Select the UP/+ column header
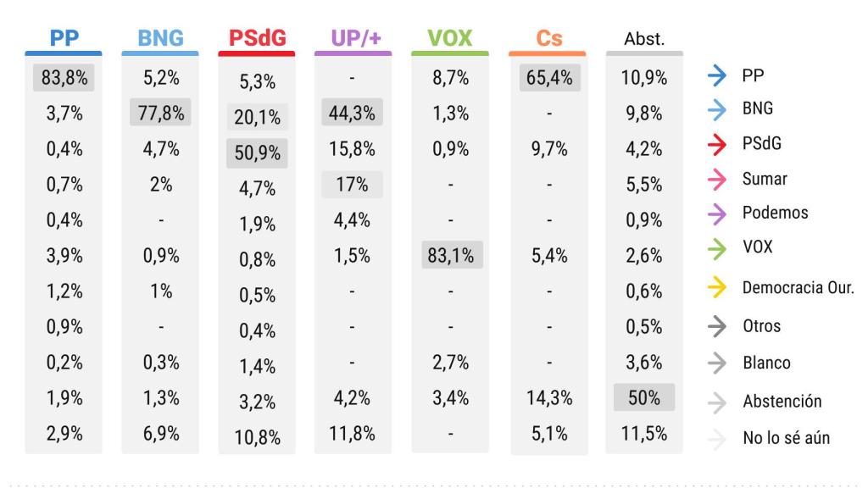 (353, 38)
